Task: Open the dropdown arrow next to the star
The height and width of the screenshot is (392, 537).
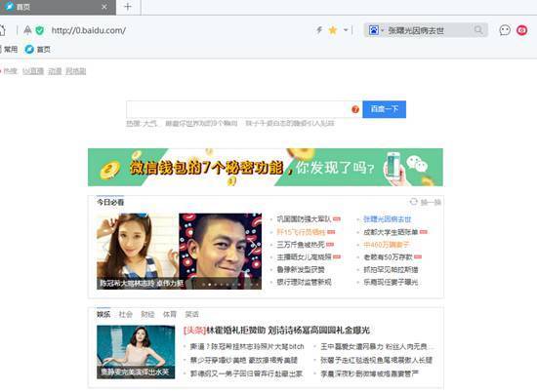Action: 346,30
